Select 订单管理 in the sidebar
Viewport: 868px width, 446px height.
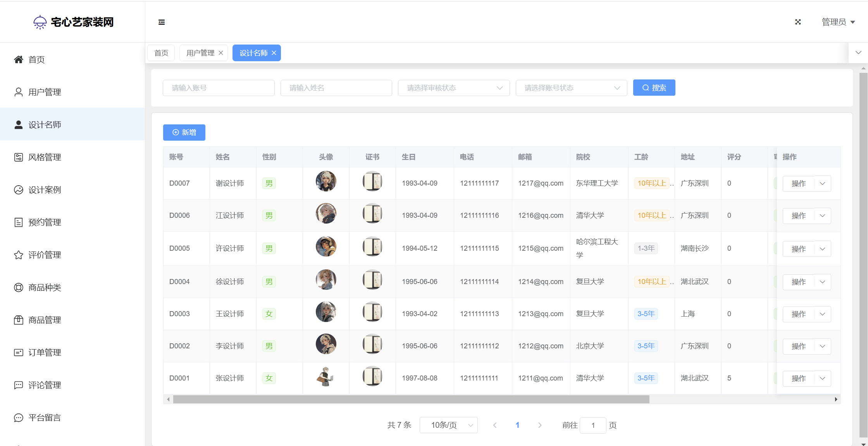pos(45,353)
